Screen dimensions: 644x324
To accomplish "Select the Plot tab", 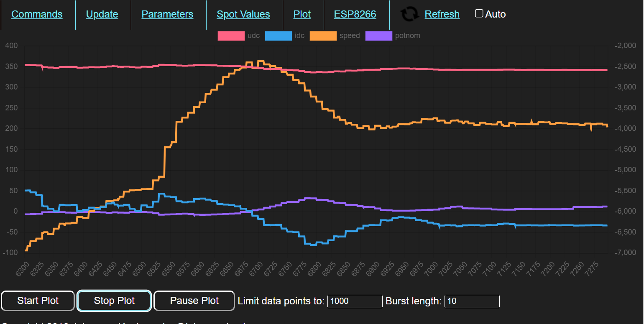I will tap(302, 14).
